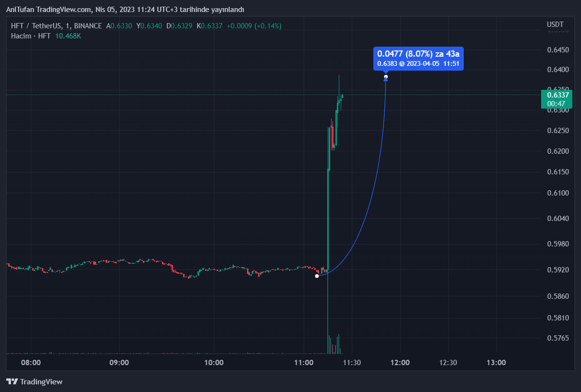The image size is (581, 392).
Task: Select the white forecast start point
Action: (317, 276)
